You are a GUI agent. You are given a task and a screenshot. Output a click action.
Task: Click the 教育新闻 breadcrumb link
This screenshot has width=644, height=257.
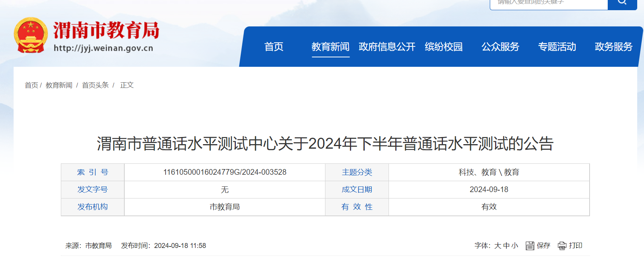click(59, 85)
